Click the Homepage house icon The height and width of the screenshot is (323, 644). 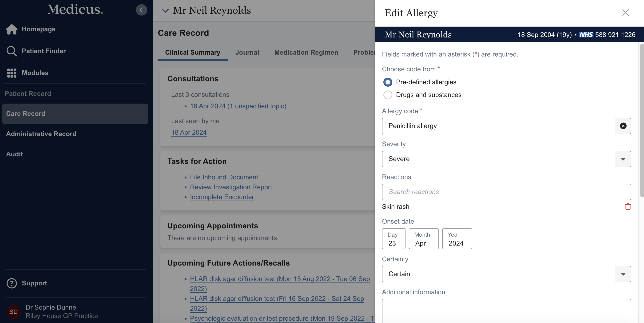(x=12, y=29)
